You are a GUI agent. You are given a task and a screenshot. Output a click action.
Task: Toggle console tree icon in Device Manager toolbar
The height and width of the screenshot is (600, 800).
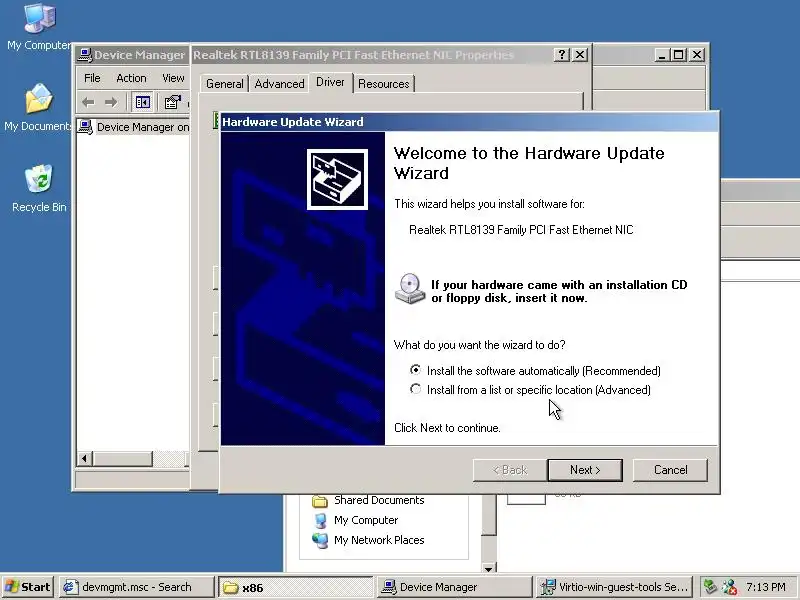(142, 103)
